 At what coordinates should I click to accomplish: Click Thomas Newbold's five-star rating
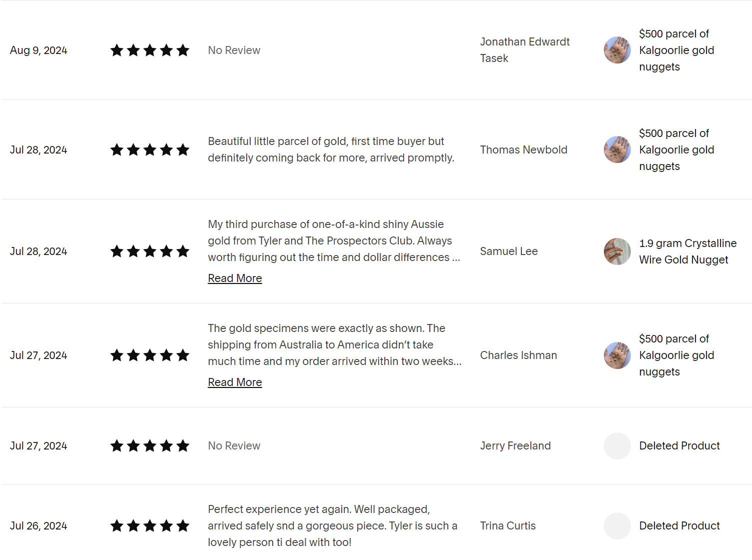point(150,150)
